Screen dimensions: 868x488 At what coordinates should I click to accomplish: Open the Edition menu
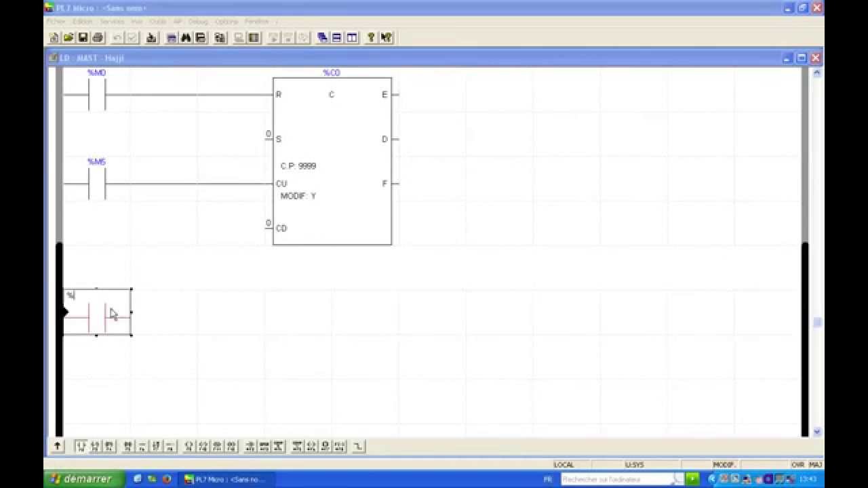pyautogui.click(x=82, y=22)
